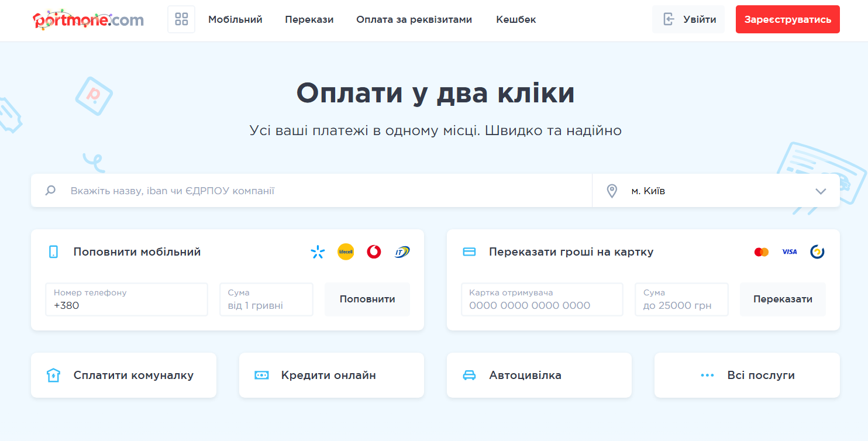
Task: Open Всі послуги card
Action: coord(747,375)
